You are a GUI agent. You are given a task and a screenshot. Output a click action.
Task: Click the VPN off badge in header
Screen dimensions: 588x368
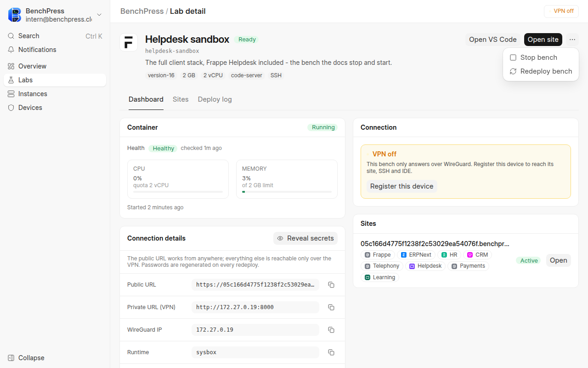(x=561, y=11)
